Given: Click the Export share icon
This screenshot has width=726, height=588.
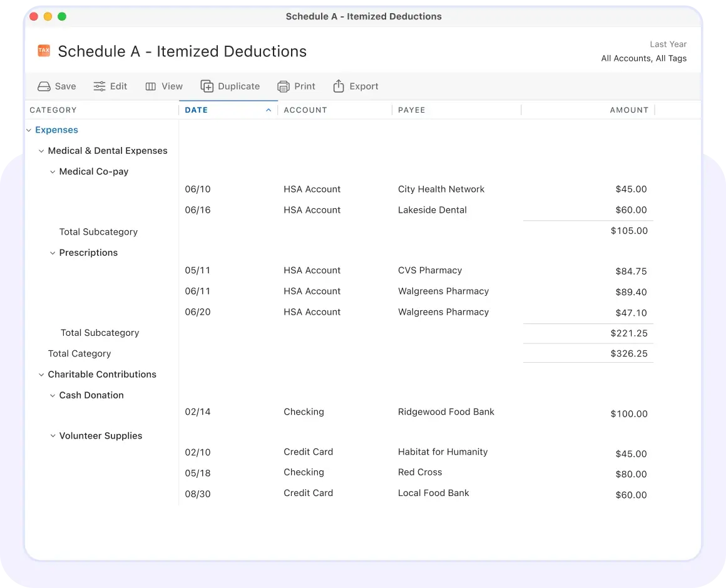Looking at the screenshot, I should pos(339,86).
